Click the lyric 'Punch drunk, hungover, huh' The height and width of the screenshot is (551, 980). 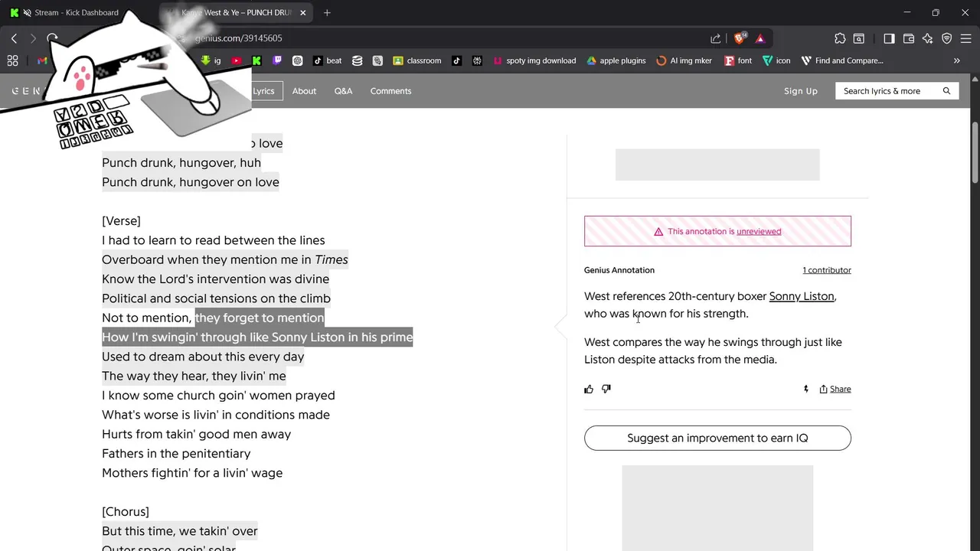click(181, 162)
